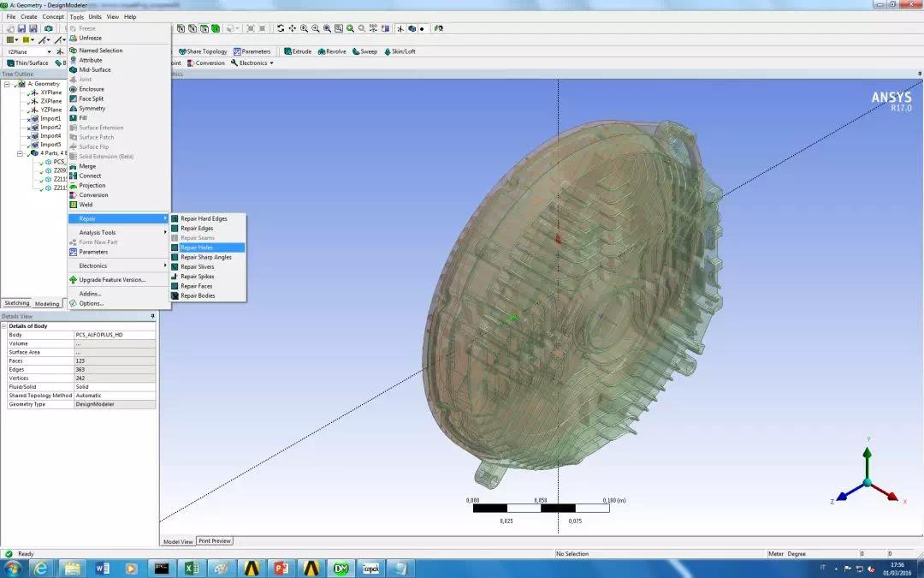Viewport: 924px width, 578px height.
Task: Collapse the Details of Body section
Action: click(4, 326)
